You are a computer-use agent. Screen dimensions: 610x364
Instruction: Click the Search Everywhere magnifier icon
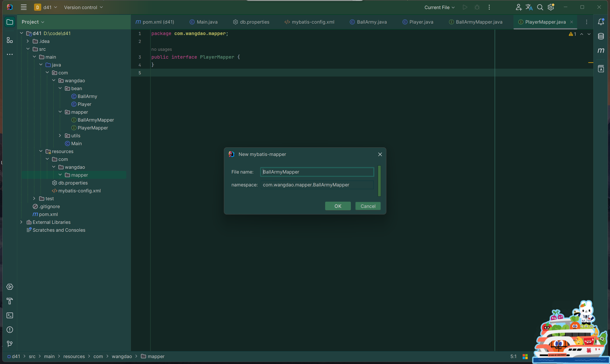(x=540, y=7)
